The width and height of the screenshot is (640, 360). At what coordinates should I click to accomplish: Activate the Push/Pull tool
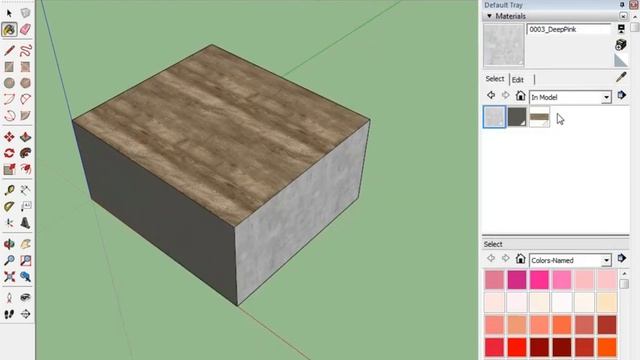click(x=25, y=137)
